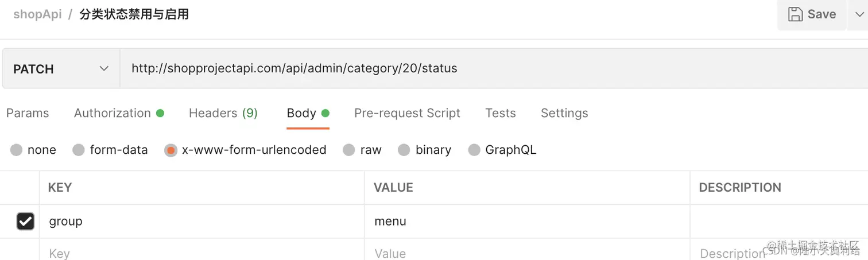Open the Pre-request Script tab
The width and height of the screenshot is (868, 260).
407,113
